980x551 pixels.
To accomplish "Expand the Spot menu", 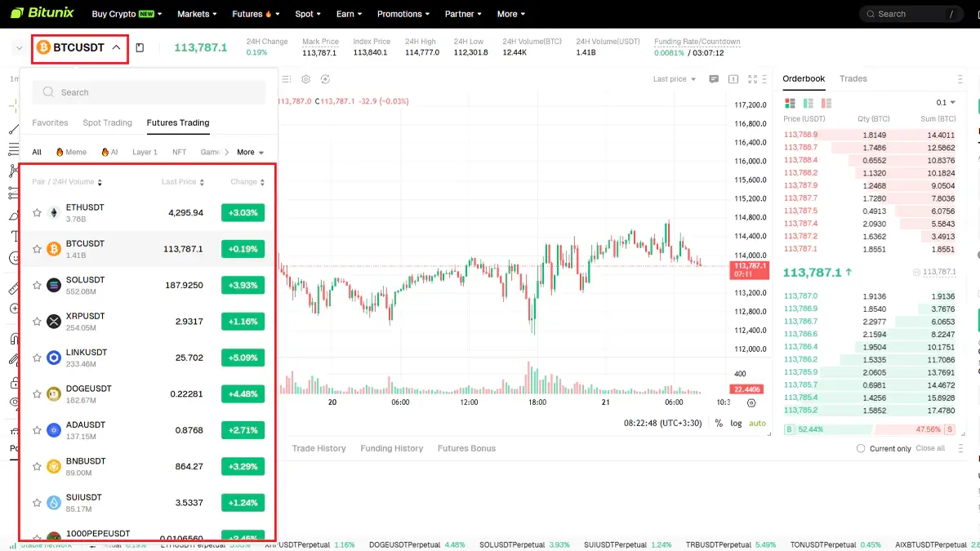I will coord(308,14).
